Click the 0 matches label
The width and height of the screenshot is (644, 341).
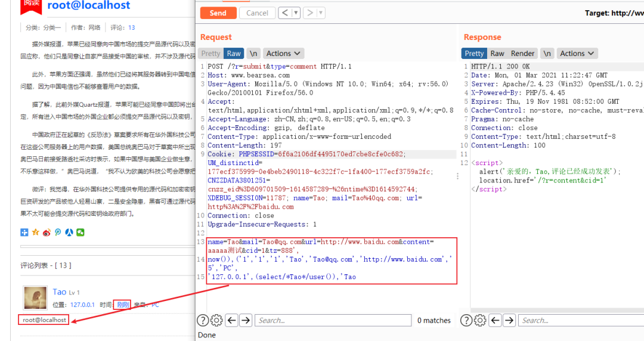coord(434,321)
